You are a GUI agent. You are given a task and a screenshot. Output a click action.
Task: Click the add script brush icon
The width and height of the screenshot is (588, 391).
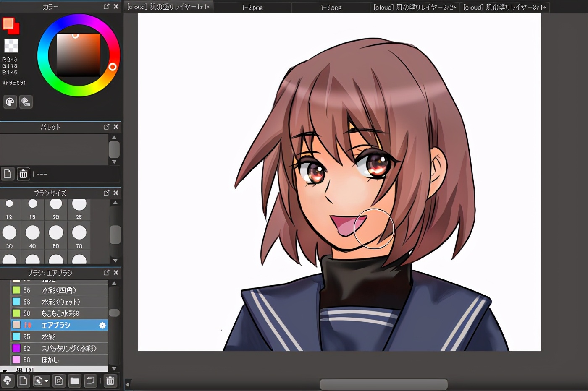pyautogui.click(x=59, y=381)
